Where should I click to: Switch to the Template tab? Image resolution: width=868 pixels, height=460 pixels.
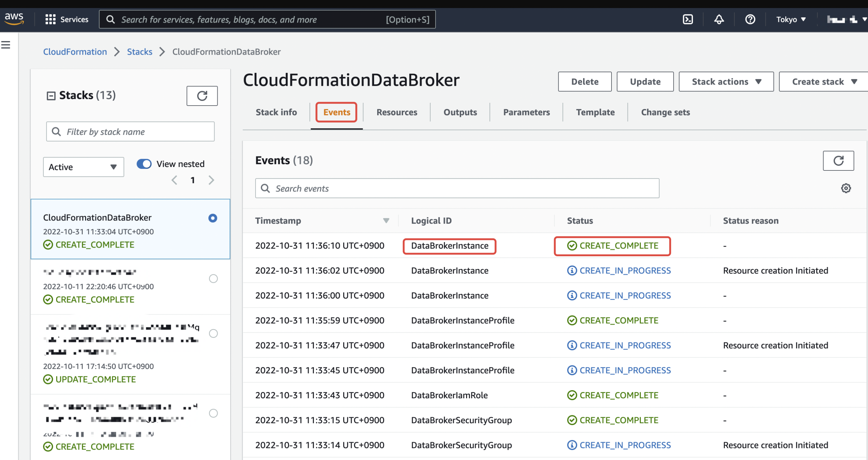coord(595,112)
